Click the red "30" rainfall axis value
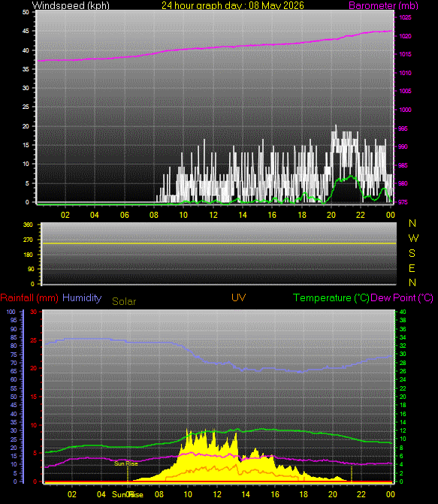Screen dimensions: 438x504 click(34, 312)
